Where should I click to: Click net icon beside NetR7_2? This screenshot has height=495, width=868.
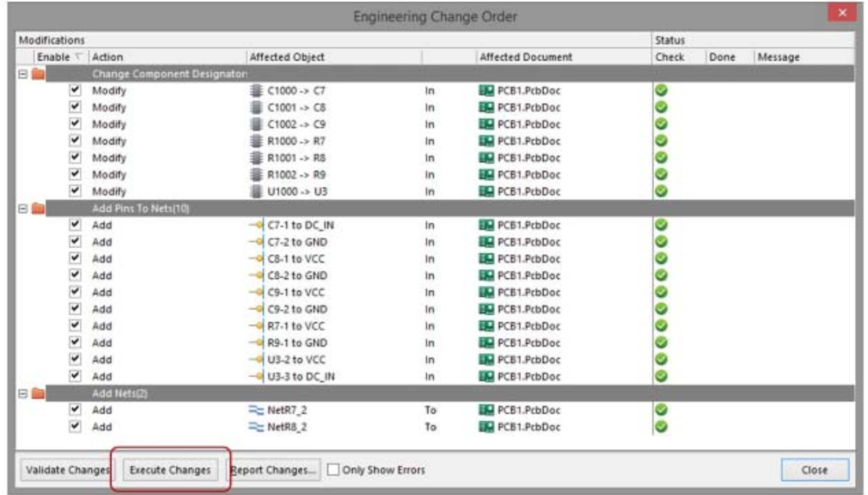pos(256,411)
